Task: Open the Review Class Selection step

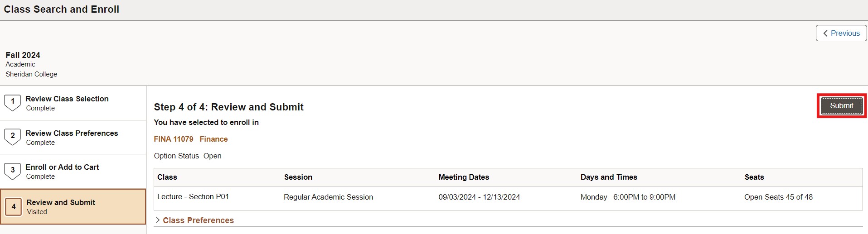Action: (67, 99)
